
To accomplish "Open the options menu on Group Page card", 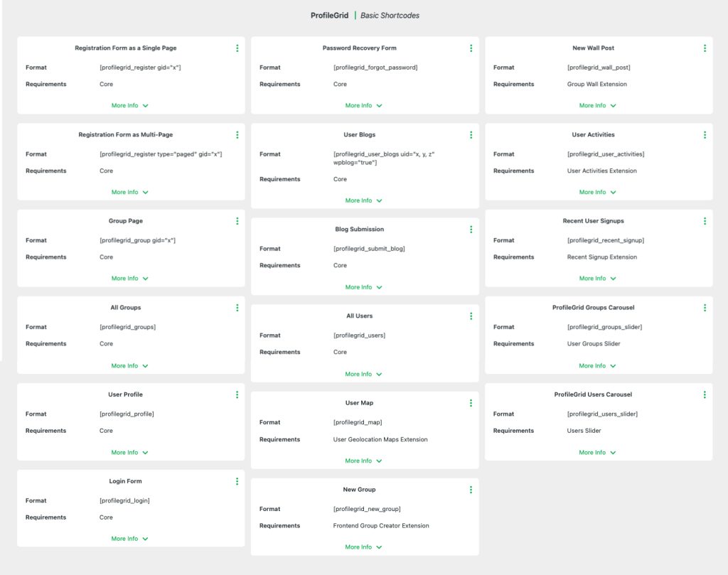I will 237,221.
